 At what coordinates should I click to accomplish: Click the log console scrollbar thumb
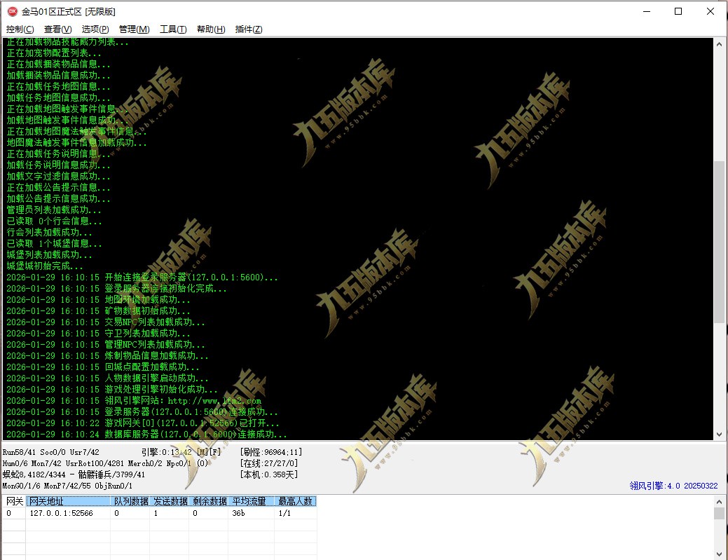point(719,242)
